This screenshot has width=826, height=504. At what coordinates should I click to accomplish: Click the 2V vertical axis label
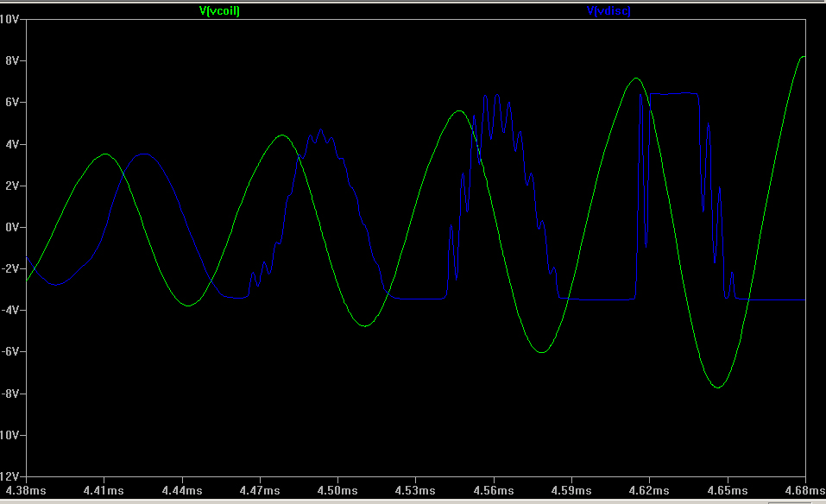coord(12,186)
